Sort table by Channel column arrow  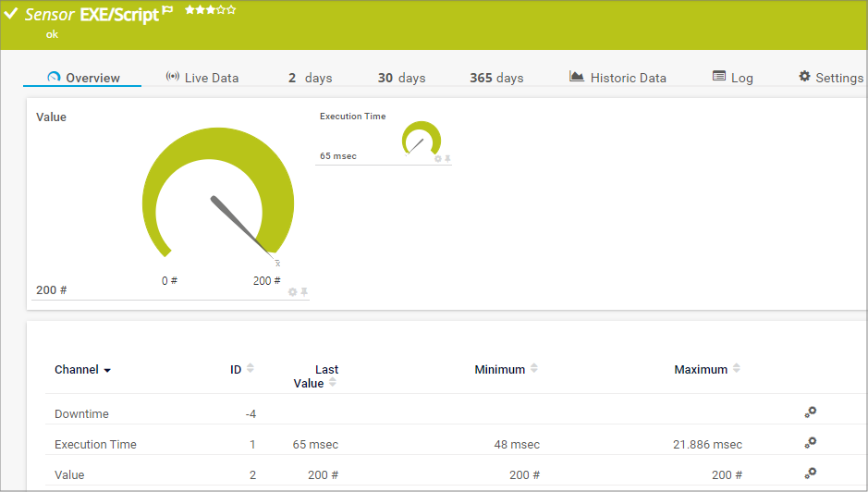[x=107, y=370]
